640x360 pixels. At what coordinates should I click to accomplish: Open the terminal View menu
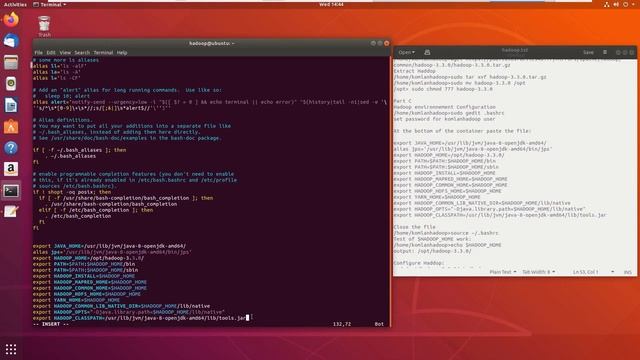click(65, 53)
